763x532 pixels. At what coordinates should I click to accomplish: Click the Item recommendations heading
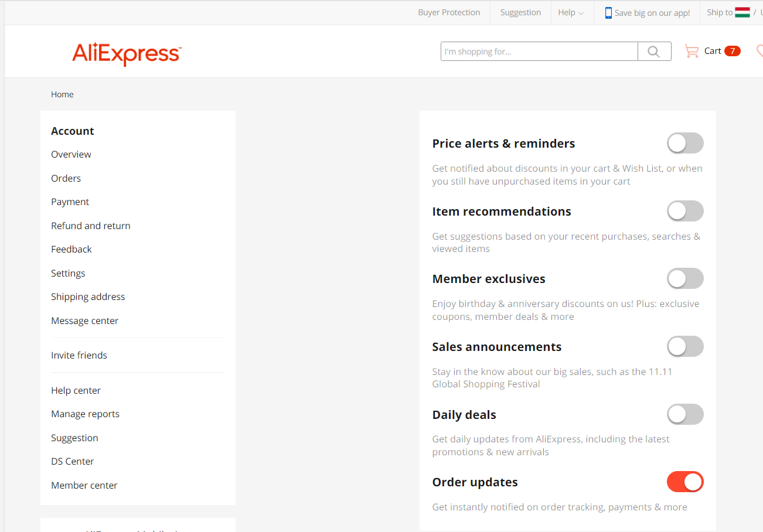click(502, 212)
